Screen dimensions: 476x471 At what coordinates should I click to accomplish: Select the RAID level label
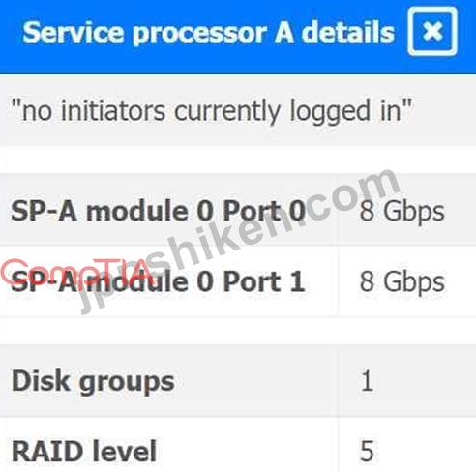84,451
